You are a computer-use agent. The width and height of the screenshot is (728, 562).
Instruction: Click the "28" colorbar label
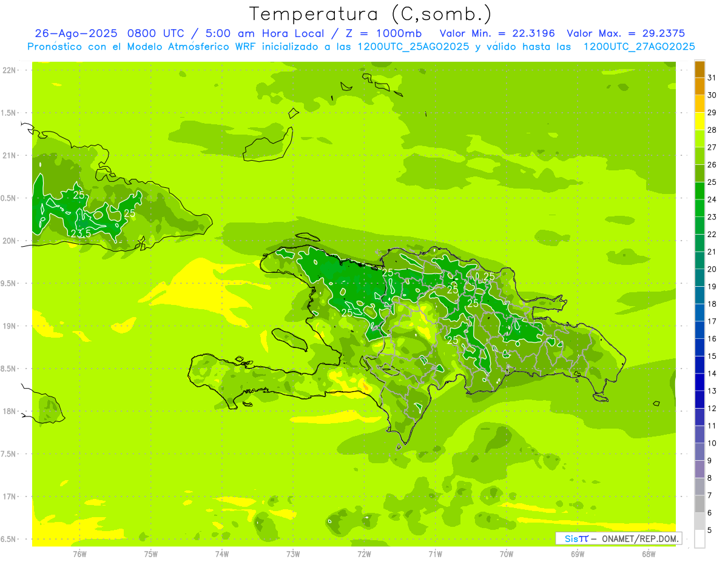point(712,130)
